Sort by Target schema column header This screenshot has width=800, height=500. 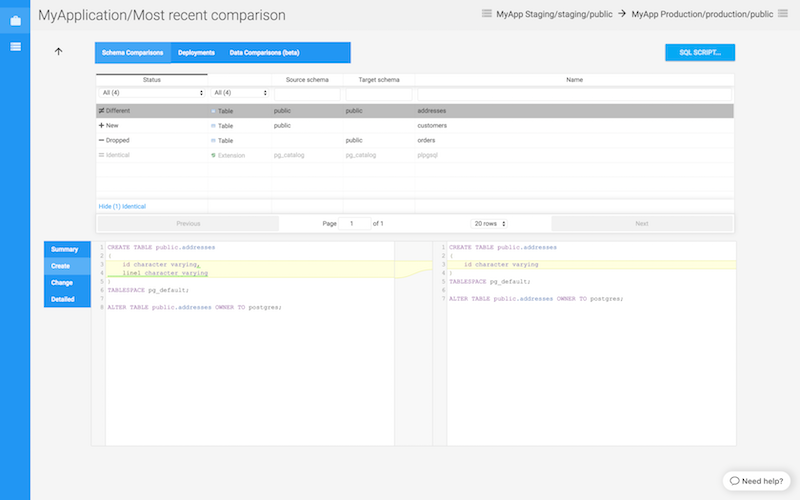click(x=379, y=80)
